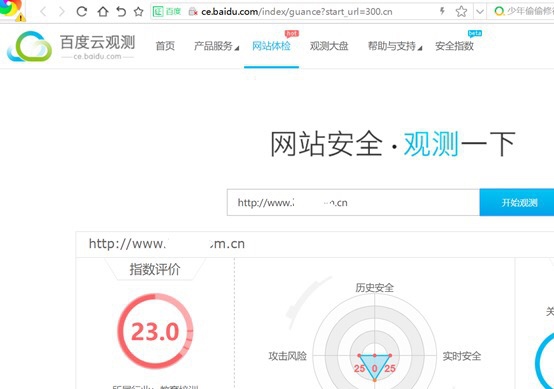554x389 pixels.
Task: Click the favorites star next to the home icon
Action: tap(138, 12)
